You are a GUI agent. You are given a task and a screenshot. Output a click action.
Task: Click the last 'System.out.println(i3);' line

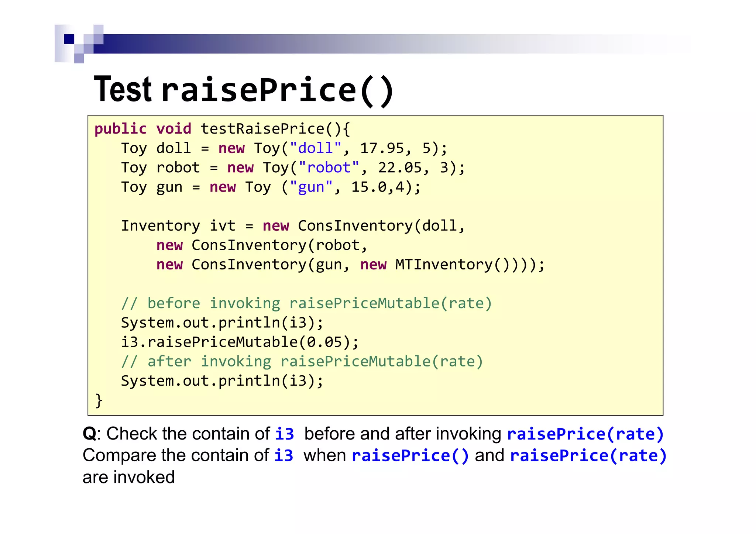[222, 381]
